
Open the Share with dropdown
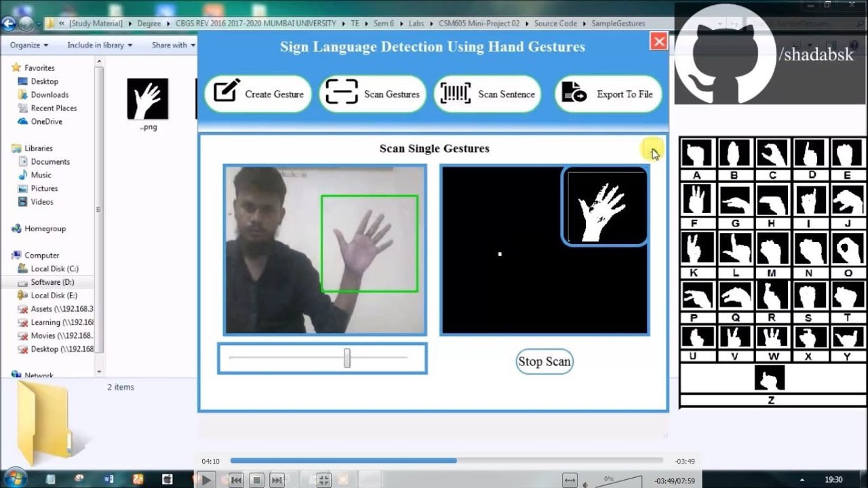click(x=170, y=45)
